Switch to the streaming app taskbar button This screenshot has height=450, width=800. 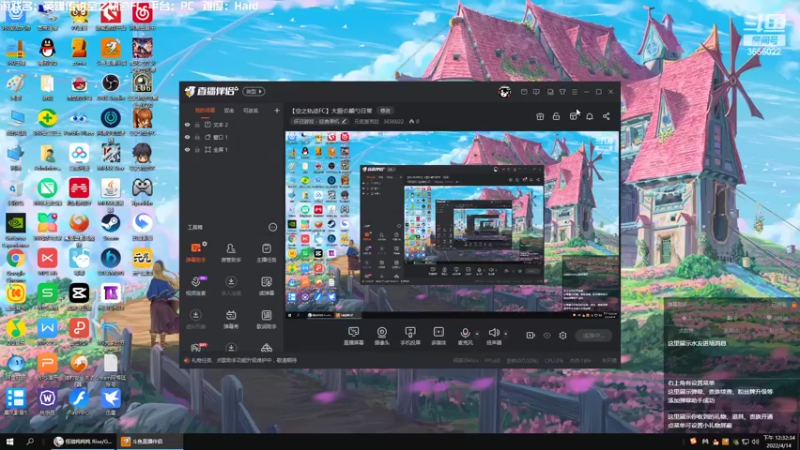151,441
